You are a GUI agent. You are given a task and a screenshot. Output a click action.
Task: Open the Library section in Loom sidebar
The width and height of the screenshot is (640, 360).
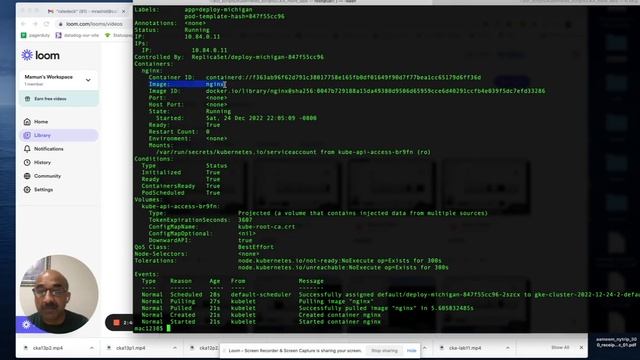(x=59, y=135)
